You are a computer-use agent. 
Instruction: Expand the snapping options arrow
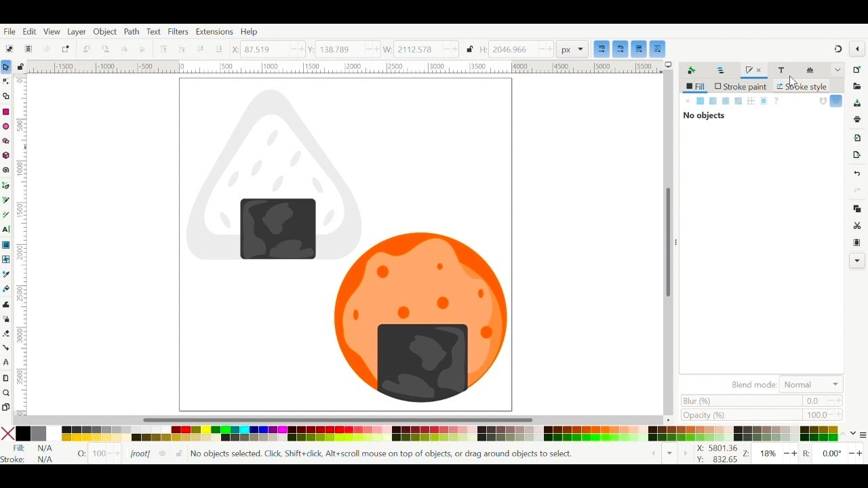pos(858,49)
